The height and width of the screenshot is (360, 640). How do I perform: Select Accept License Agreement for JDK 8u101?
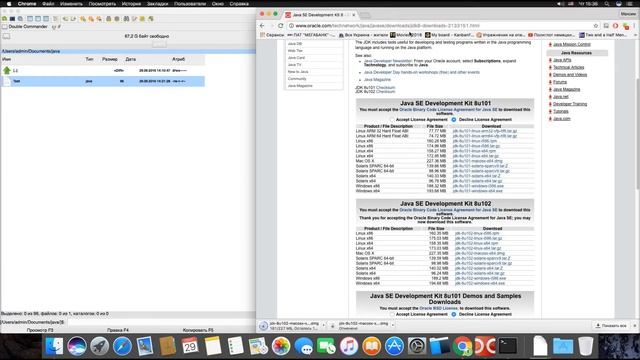(x=392, y=120)
